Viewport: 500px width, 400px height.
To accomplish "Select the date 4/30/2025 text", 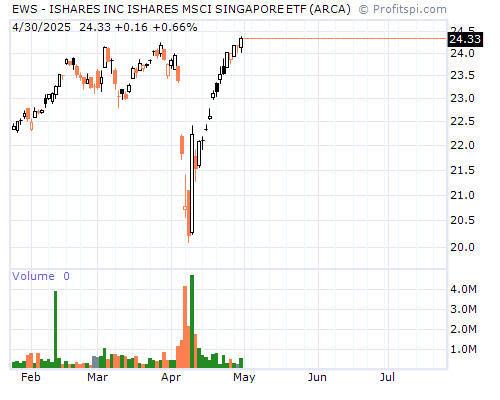I will (41, 27).
